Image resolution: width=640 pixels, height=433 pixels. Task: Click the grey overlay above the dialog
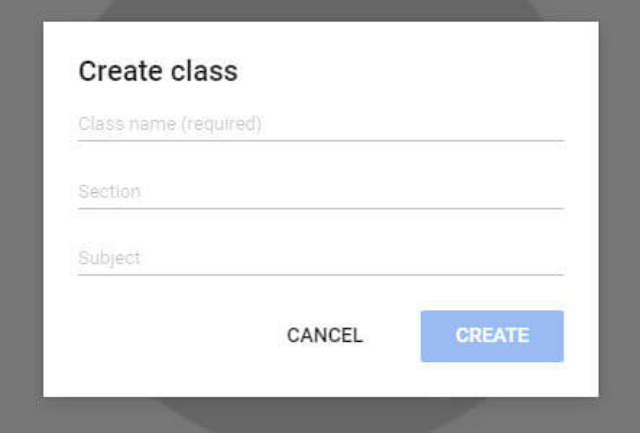(320, 10)
